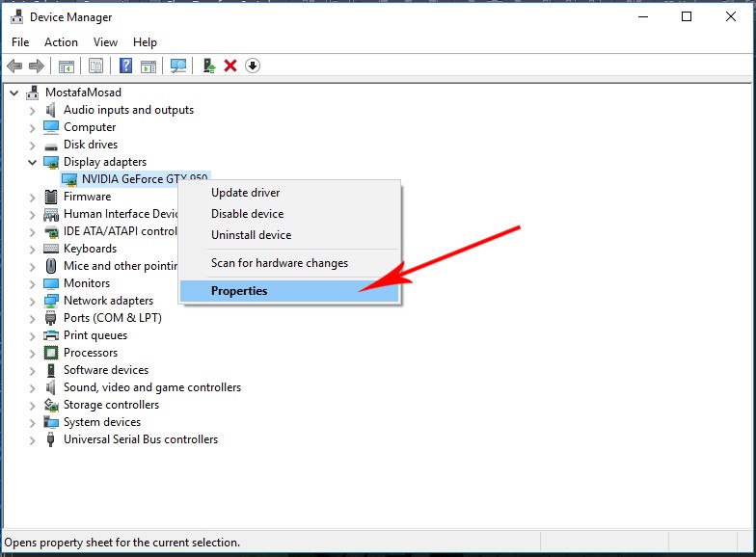756x557 pixels.
Task: Select Universal Serial Bus controllers label
Action: point(141,439)
